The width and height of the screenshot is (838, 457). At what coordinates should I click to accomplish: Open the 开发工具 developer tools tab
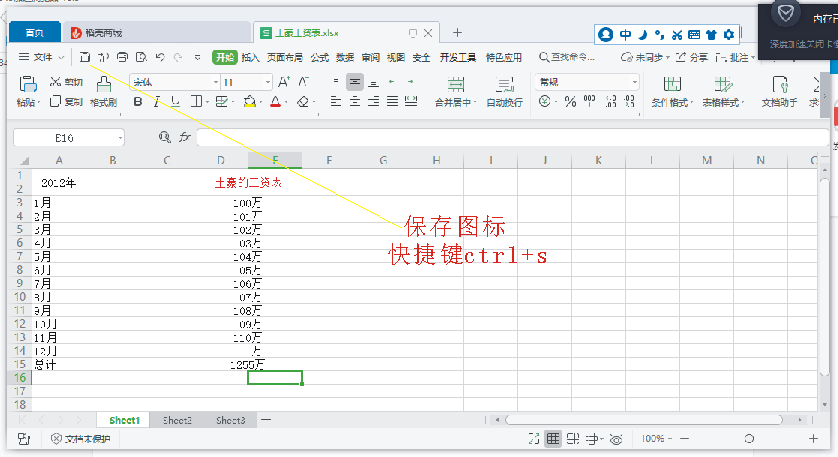457,57
